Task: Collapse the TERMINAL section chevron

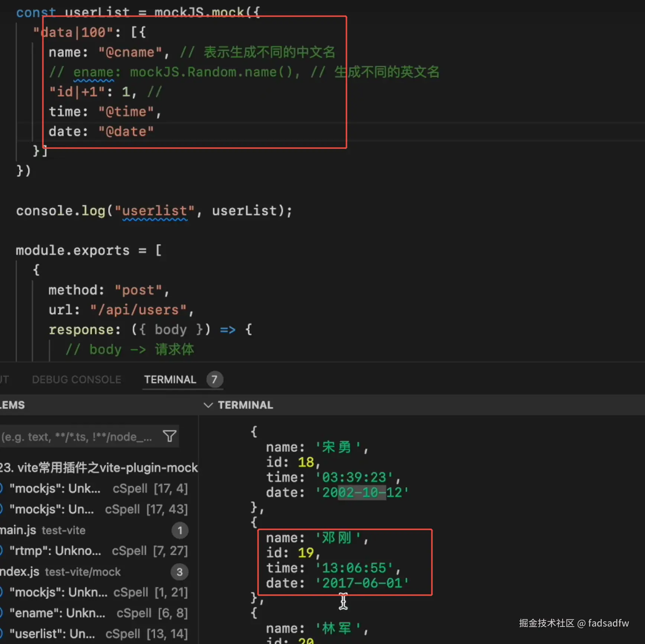Action: pos(208,405)
